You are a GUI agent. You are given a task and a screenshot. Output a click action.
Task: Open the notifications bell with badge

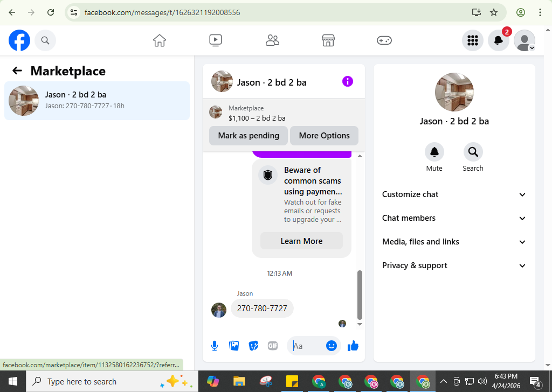pos(499,40)
